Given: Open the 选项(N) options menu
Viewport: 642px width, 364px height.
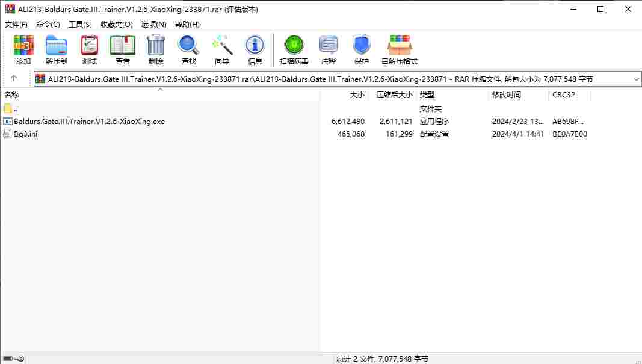Looking at the screenshot, I should click(x=154, y=25).
